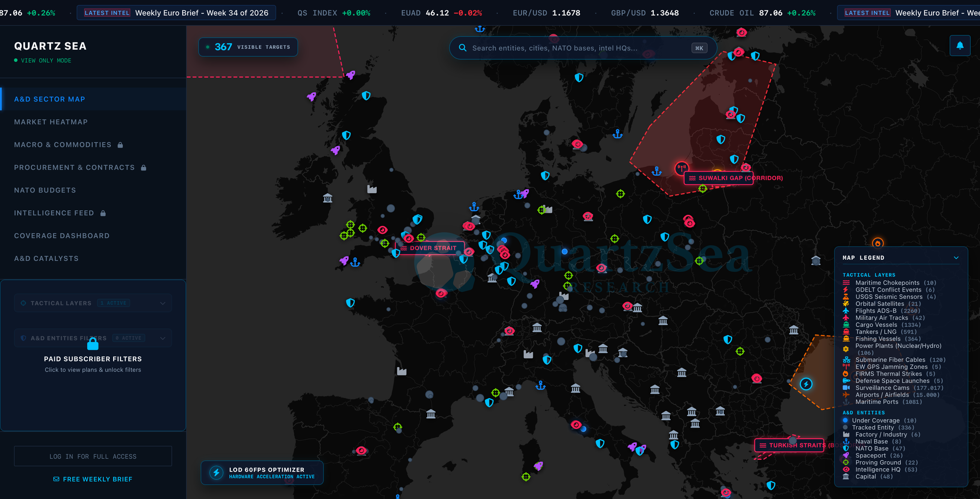
Task: Click the search magnifier icon
Action: 462,48
